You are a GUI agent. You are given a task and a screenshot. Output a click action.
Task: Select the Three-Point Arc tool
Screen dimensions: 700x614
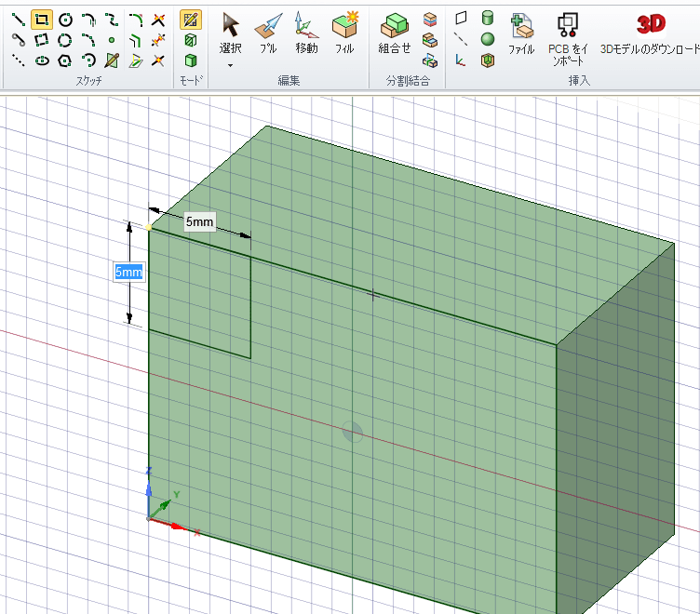[x=88, y=40]
